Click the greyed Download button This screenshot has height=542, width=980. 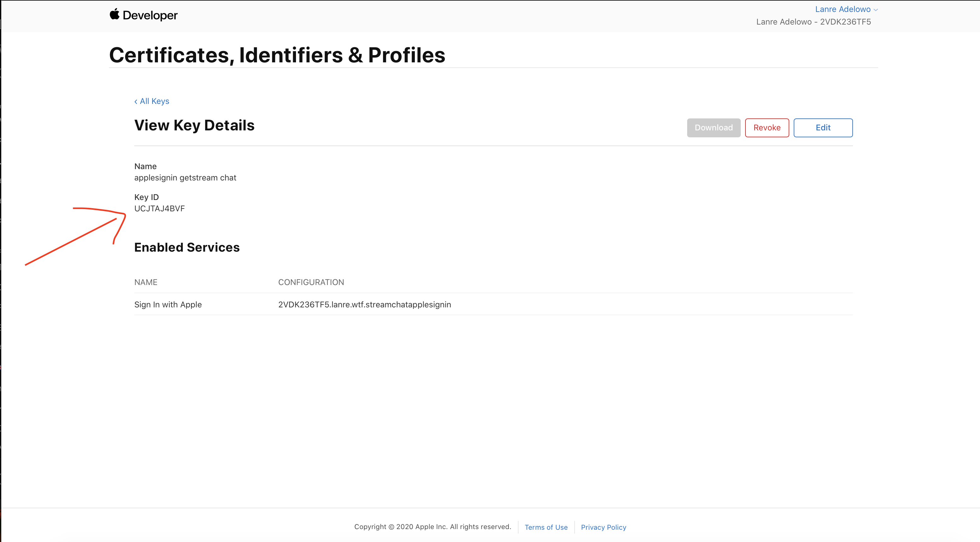(x=713, y=128)
